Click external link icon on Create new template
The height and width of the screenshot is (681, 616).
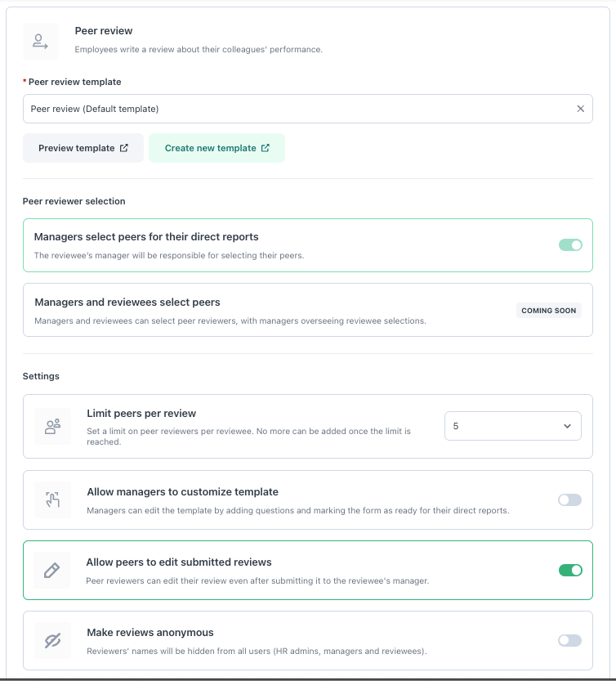(x=266, y=149)
